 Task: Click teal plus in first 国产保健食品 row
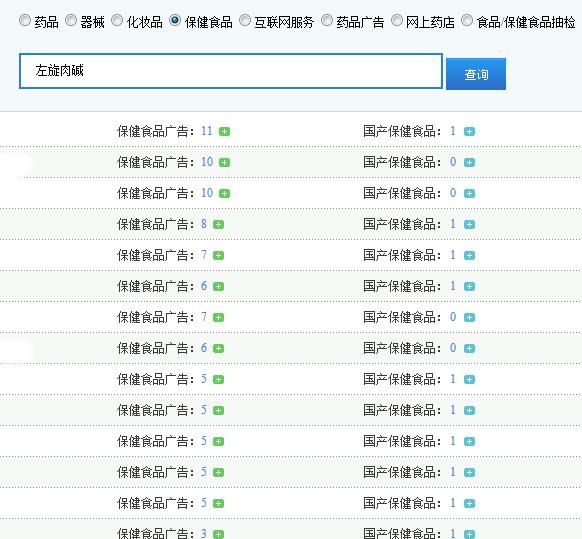coord(469,131)
